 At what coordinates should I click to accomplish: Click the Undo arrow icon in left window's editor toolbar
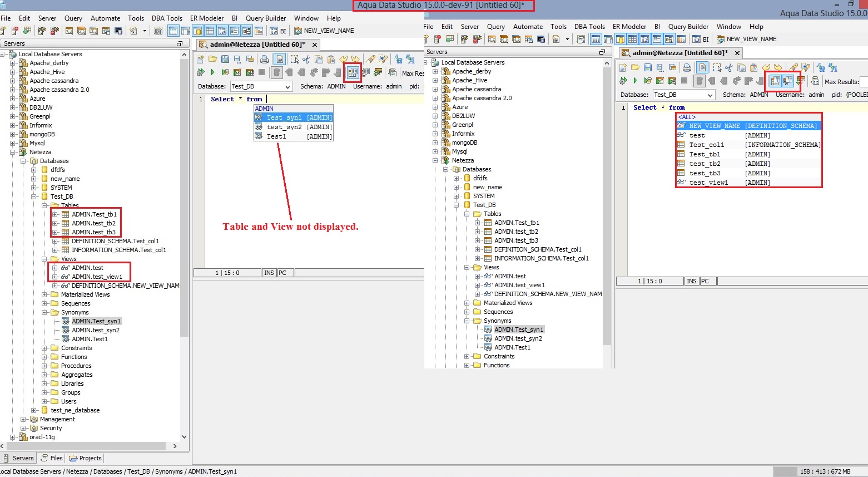pyautogui.click(x=343, y=59)
